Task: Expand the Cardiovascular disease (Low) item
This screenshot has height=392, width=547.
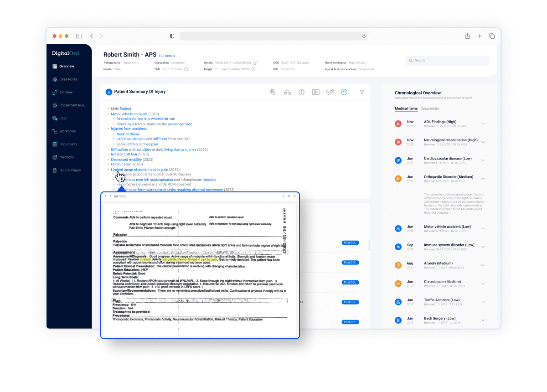Action: [x=483, y=160]
